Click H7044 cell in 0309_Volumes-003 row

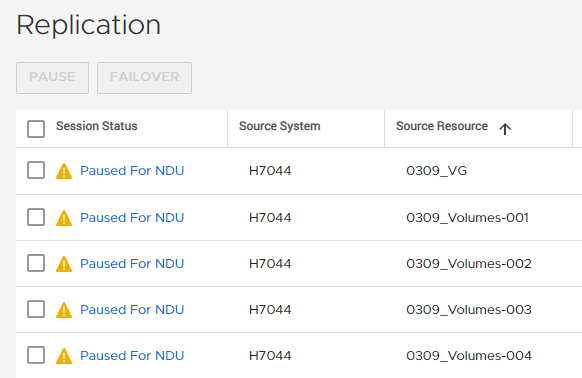point(270,309)
